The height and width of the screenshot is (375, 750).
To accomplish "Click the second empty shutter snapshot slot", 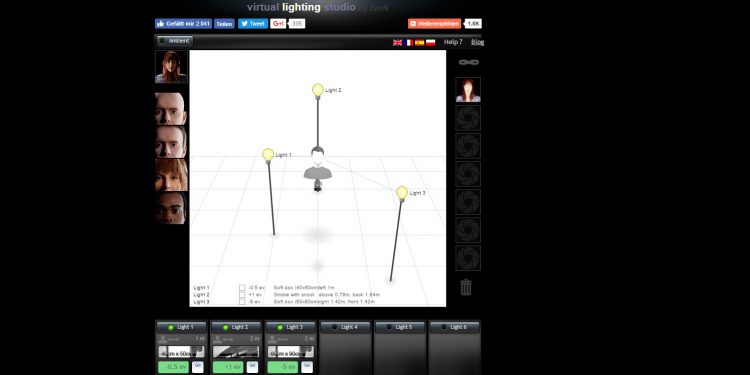I will pyautogui.click(x=468, y=146).
